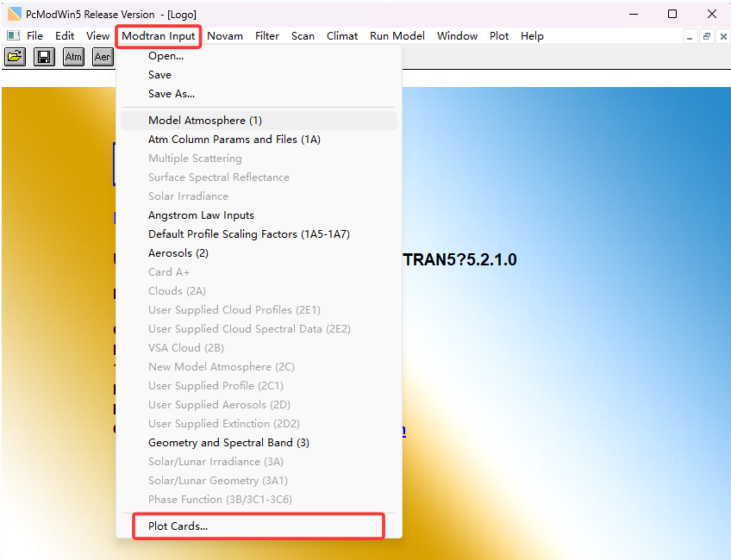Select Atm Column Params and Files (1A)
This screenshot has width=731, height=560.
(x=259, y=140)
